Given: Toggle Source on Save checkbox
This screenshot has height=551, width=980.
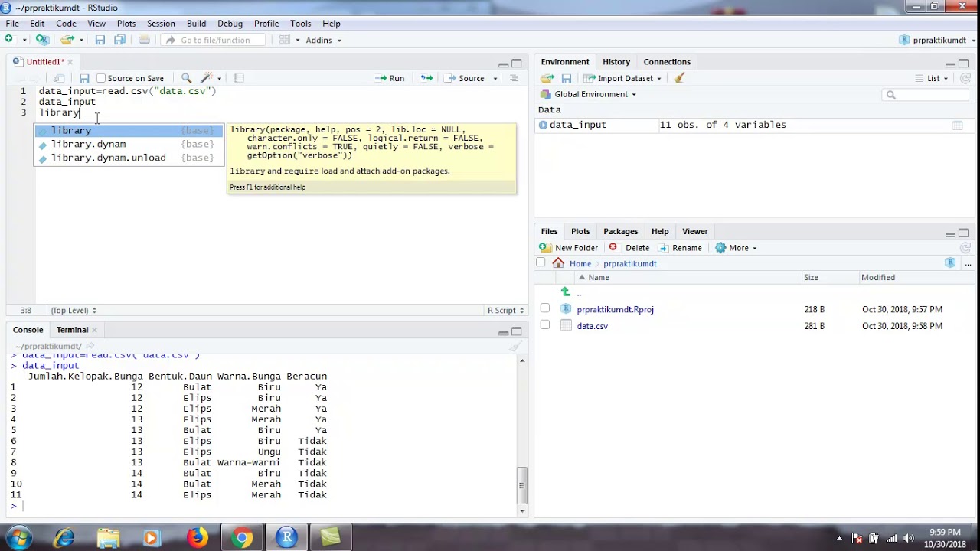Looking at the screenshot, I should tap(101, 78).
